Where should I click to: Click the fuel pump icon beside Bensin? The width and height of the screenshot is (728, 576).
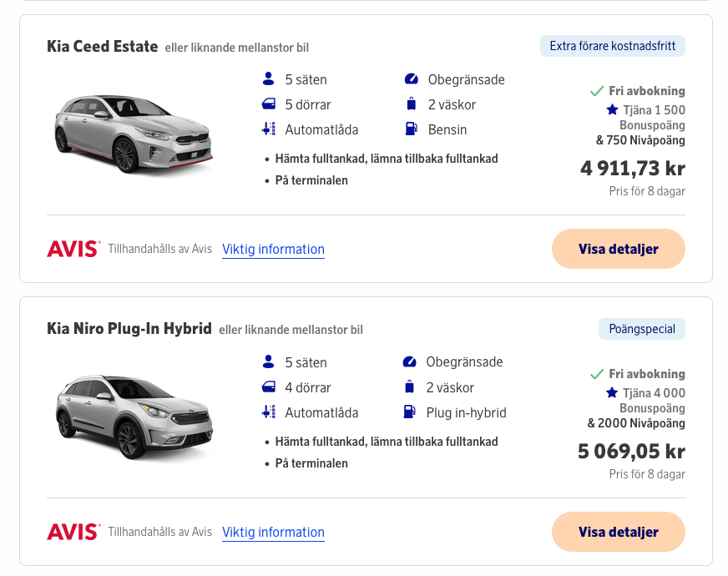coord(411,129)
